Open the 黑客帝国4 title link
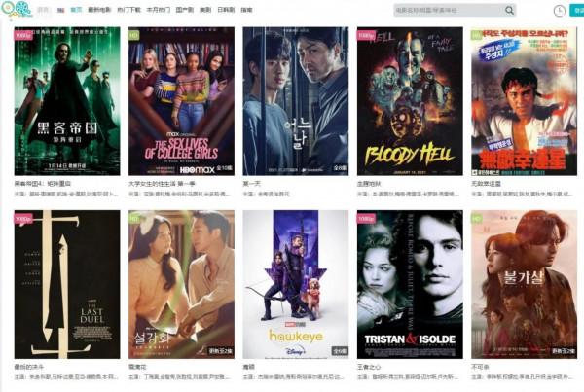Screen dimensions: 584x392 (x=43, y=184)
